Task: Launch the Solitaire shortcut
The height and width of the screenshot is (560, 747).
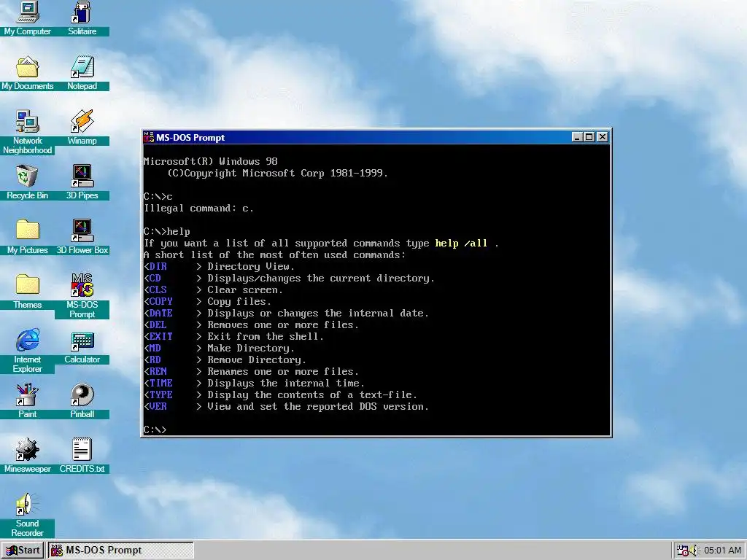Action: [82, 18]
